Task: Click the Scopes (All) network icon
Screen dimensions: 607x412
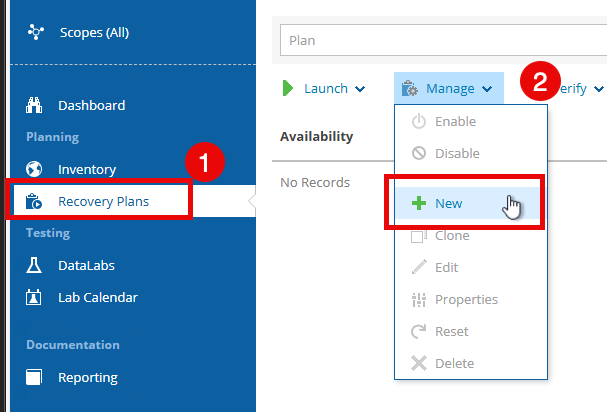Action: click(36, 32)
